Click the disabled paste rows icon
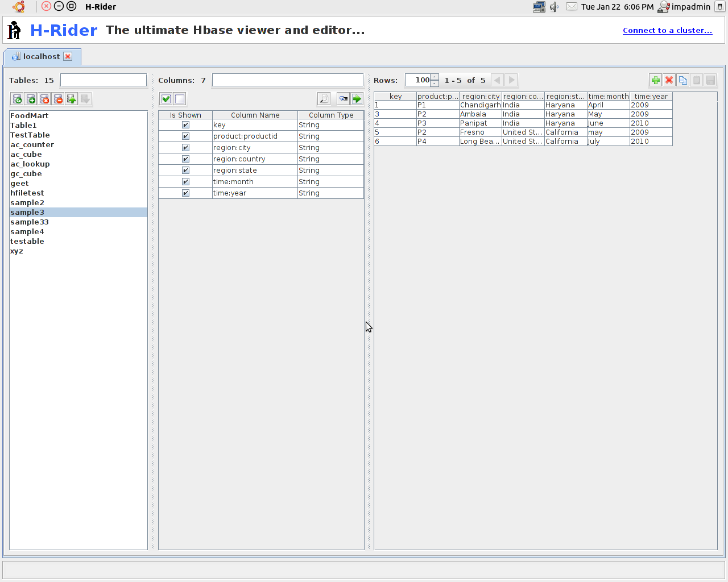This screenshot has height=582, width=728. [696, 80]
